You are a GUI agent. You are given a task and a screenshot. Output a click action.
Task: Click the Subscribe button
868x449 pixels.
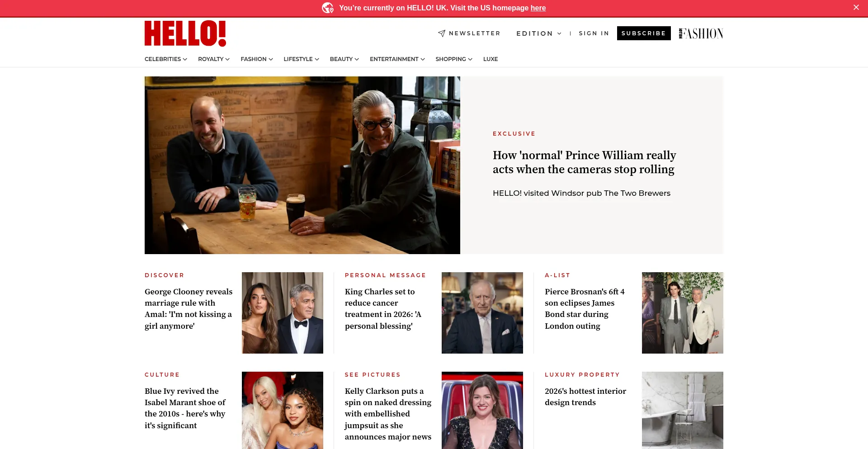[644, 33]
